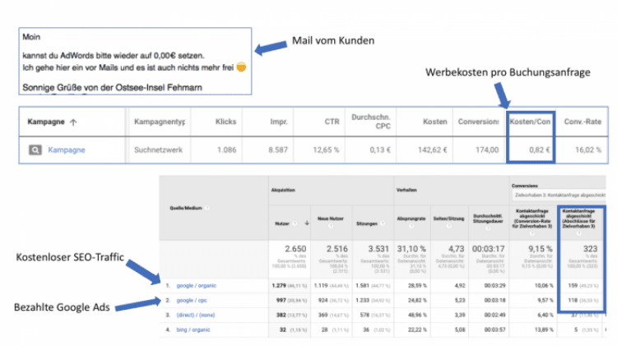
Task: Sort by Sitzungen column header
Action: coord(367,223)
